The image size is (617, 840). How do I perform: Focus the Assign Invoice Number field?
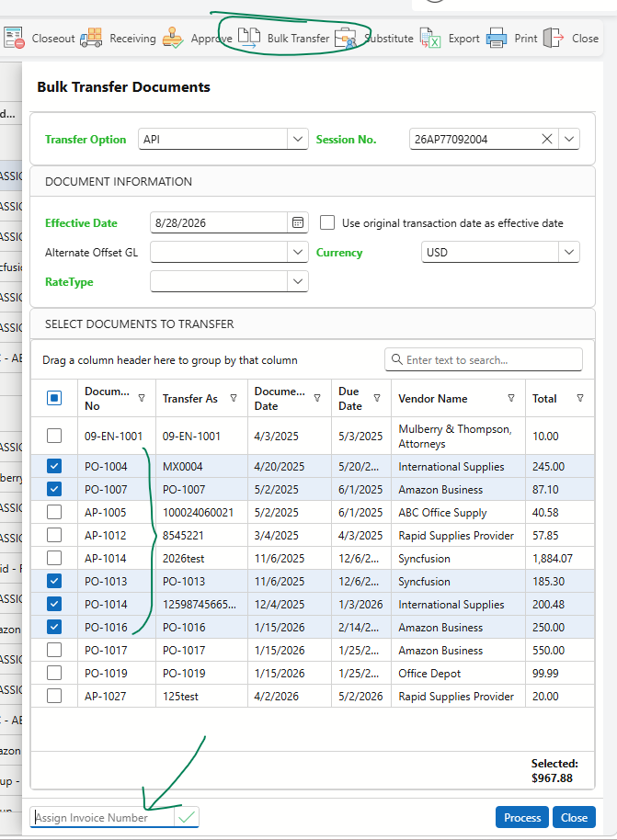point(102,818)
